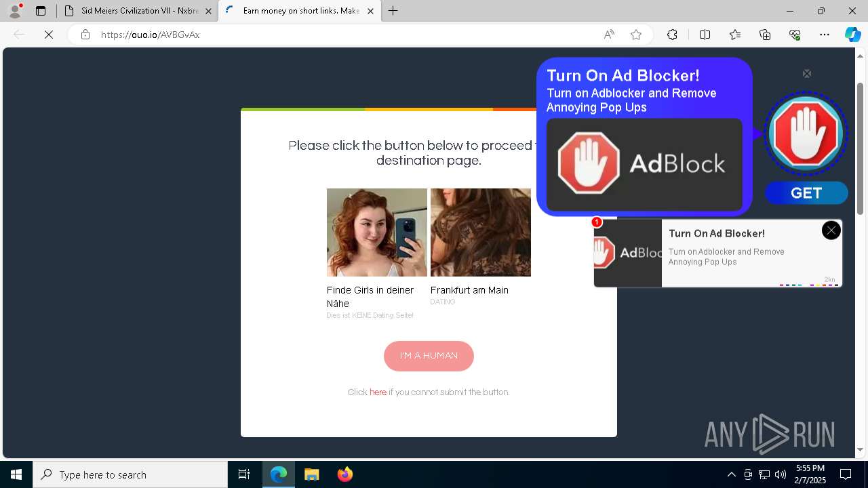The image size is (868, 488).
Task: Switch to the Earn money on short links tab
Action: click(300, 11)
